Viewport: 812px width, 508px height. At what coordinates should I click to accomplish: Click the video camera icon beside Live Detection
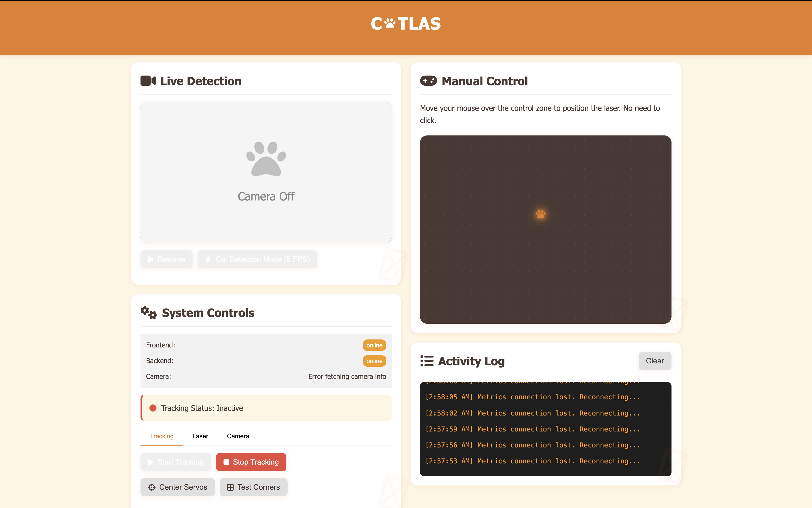pos(148,81)
